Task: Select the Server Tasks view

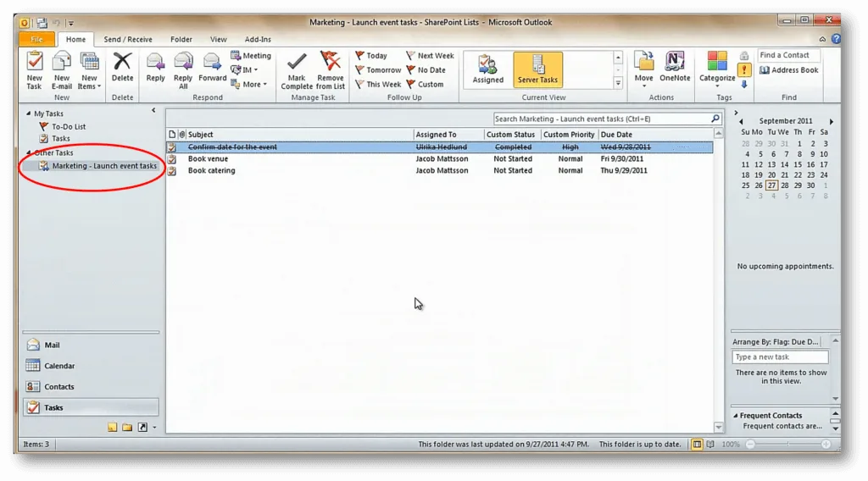Action: coord(537,69)
